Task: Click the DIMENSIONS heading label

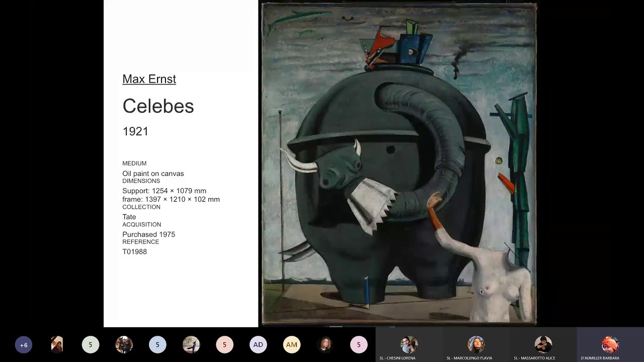Action: (141, 181)
